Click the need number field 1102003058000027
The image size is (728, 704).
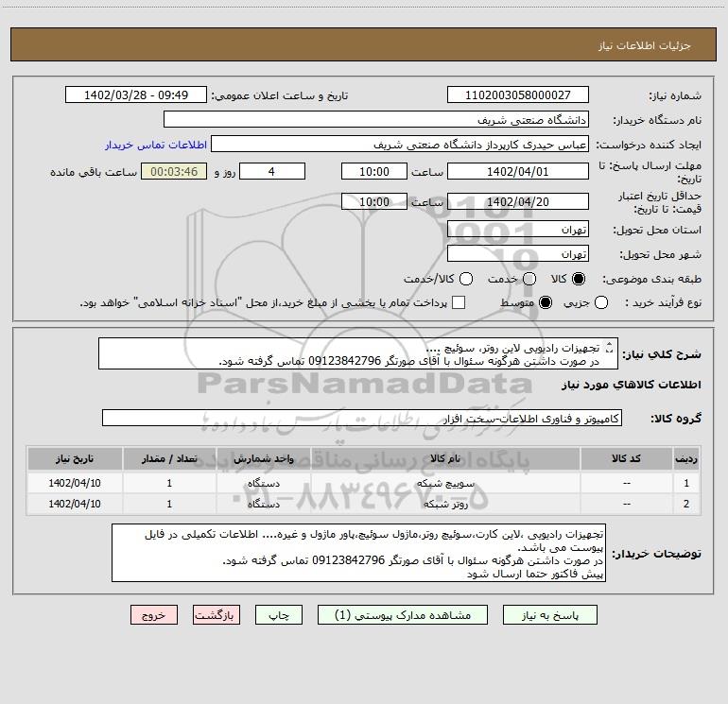point(518,95)
